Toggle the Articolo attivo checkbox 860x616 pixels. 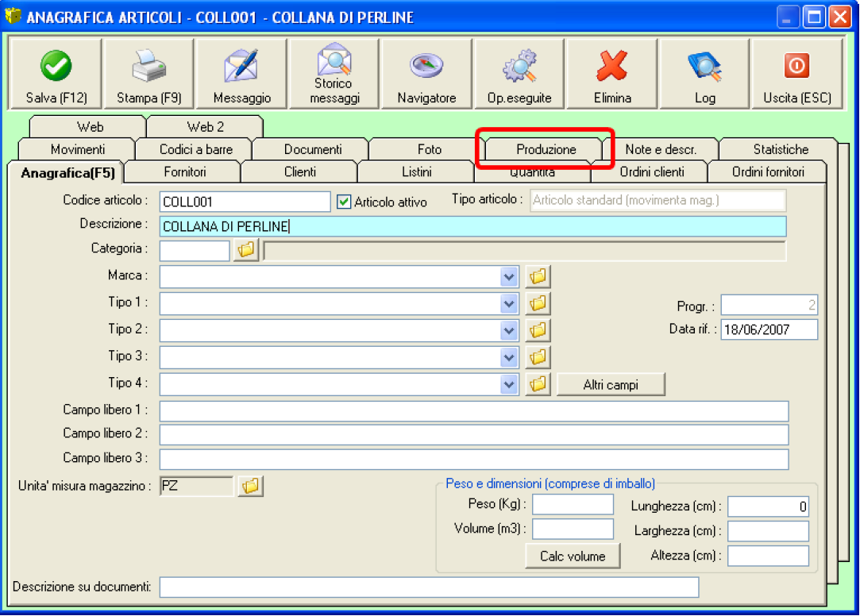(344, 202)
